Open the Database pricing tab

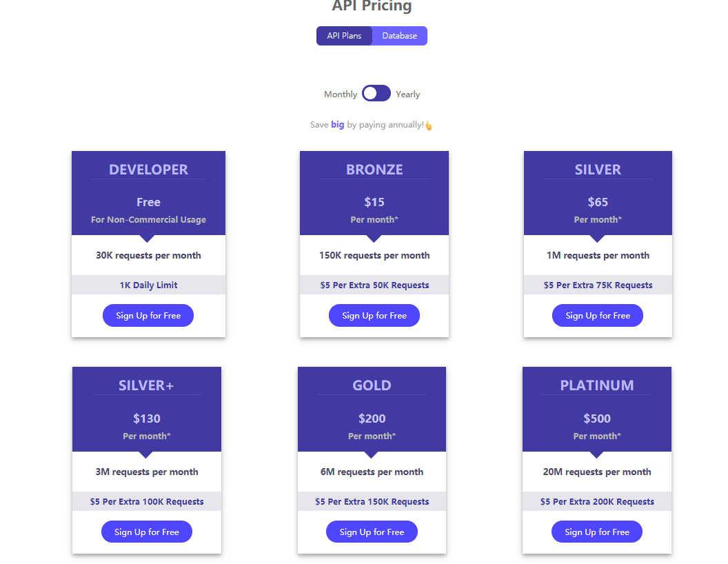coord(400,36)
